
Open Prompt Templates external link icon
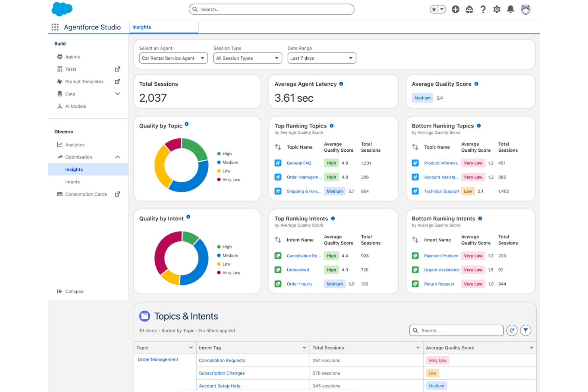(117, 81)
